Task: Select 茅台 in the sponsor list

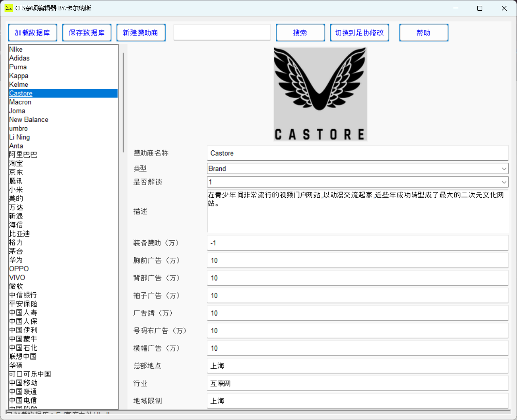Action: pos(63,252)
